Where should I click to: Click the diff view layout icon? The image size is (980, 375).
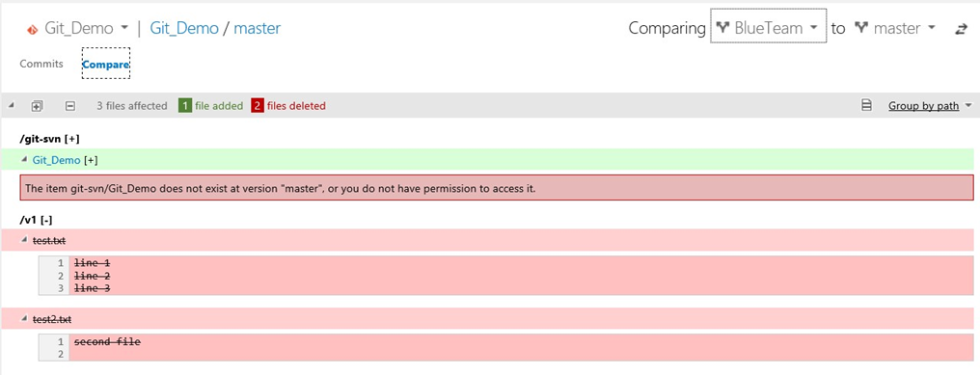867,106
